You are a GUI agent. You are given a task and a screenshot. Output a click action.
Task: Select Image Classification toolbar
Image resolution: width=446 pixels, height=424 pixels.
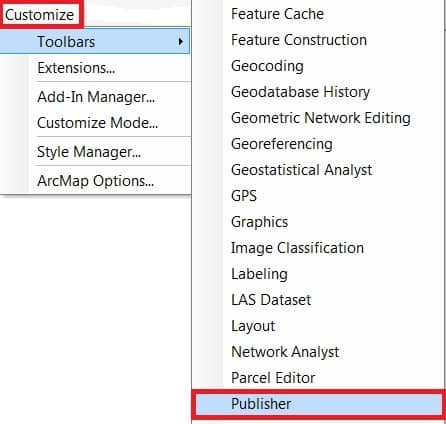tap(319, 248)
